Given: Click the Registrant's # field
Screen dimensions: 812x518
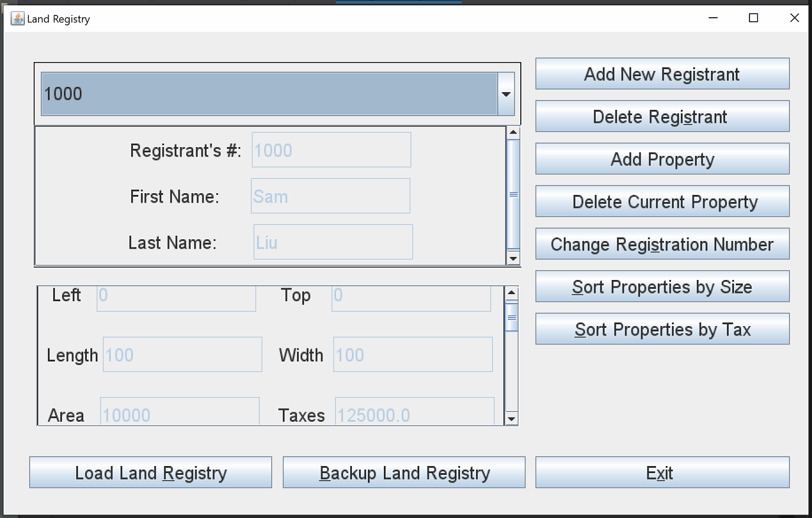Looking at the screenshot, I should click(331, 150).
